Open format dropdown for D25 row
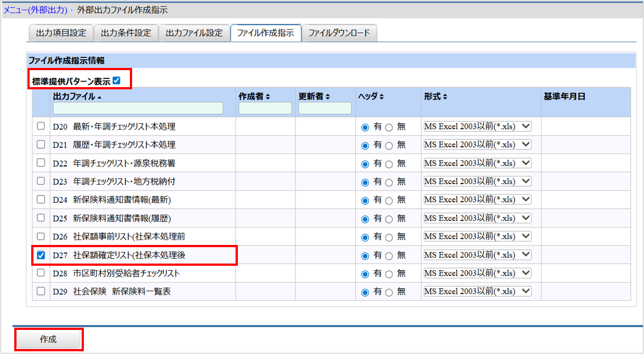 coord(477,218)
